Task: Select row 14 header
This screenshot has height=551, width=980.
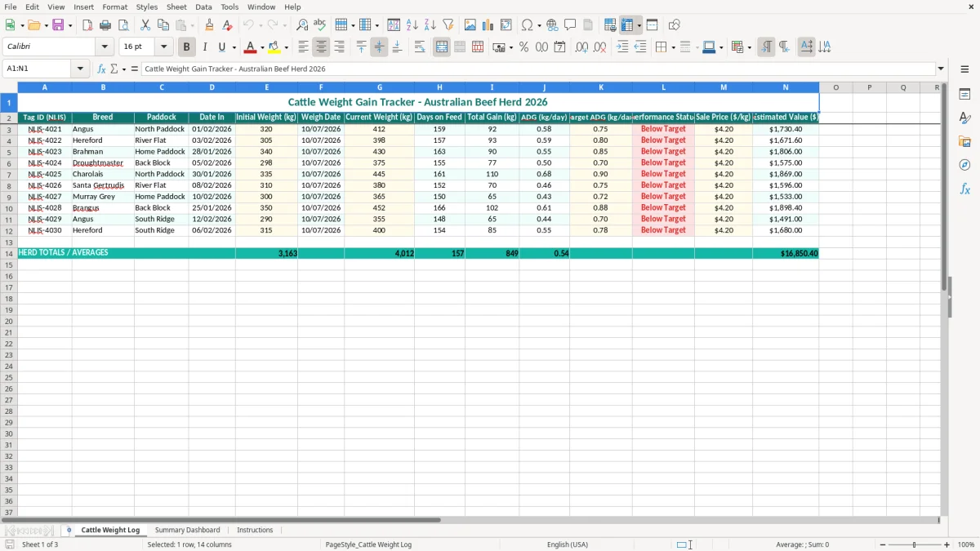Action: 9,253
